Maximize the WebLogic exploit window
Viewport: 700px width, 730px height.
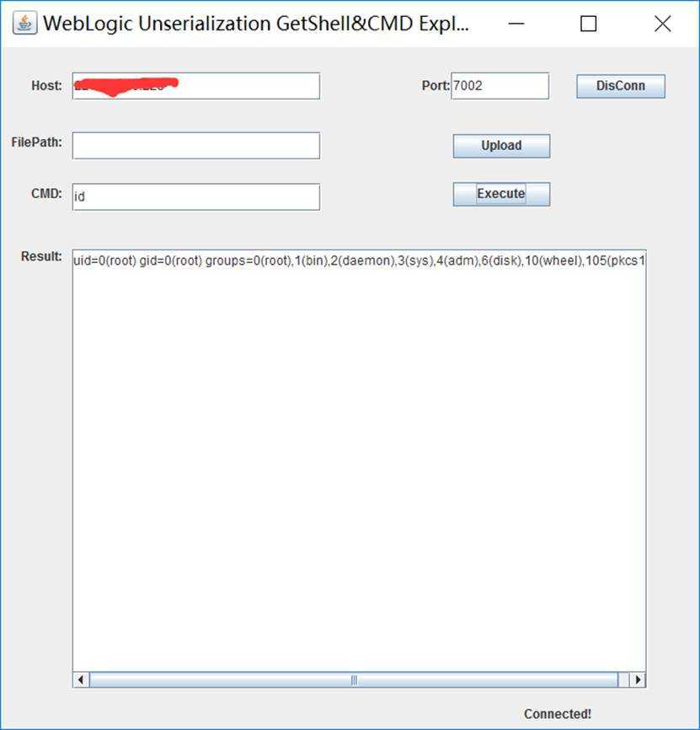(x=588, y=24)
